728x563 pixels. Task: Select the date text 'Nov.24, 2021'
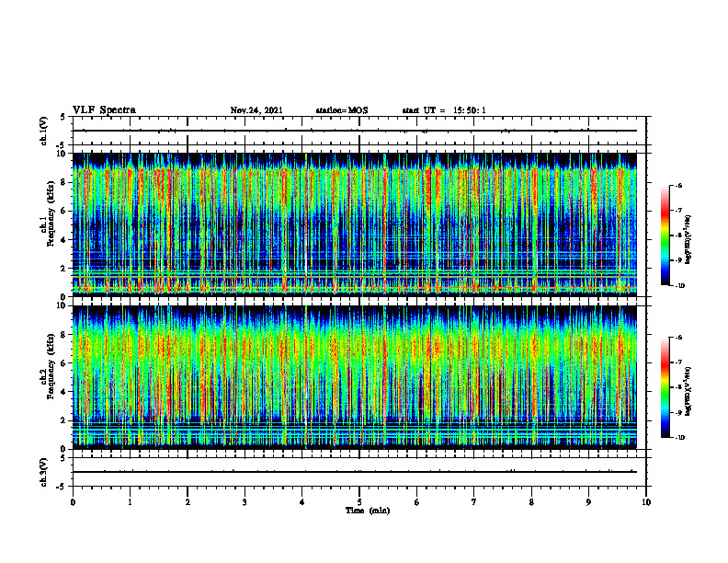pyautogui.click(x=256, y=110)
